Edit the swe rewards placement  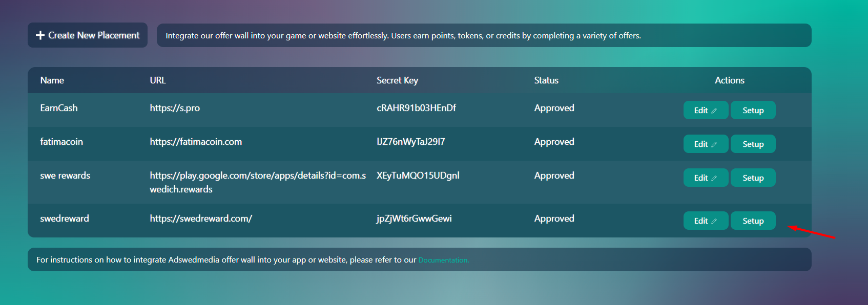click(705, 178)
